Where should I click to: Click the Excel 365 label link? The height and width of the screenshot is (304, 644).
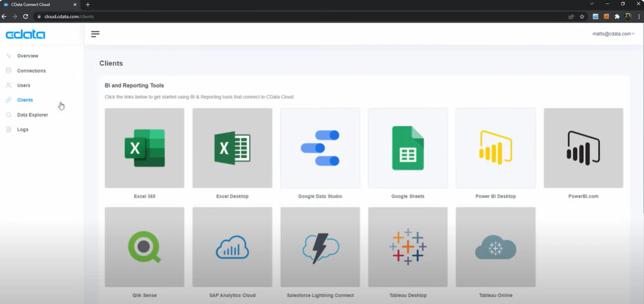coord(144,196)
